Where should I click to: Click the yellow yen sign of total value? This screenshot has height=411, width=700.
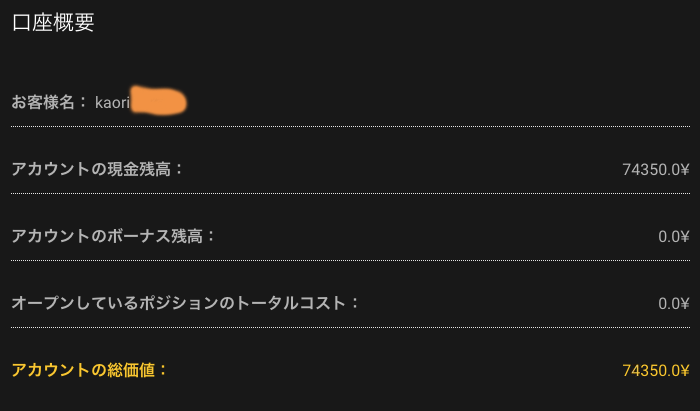click(x=684, y=370)
